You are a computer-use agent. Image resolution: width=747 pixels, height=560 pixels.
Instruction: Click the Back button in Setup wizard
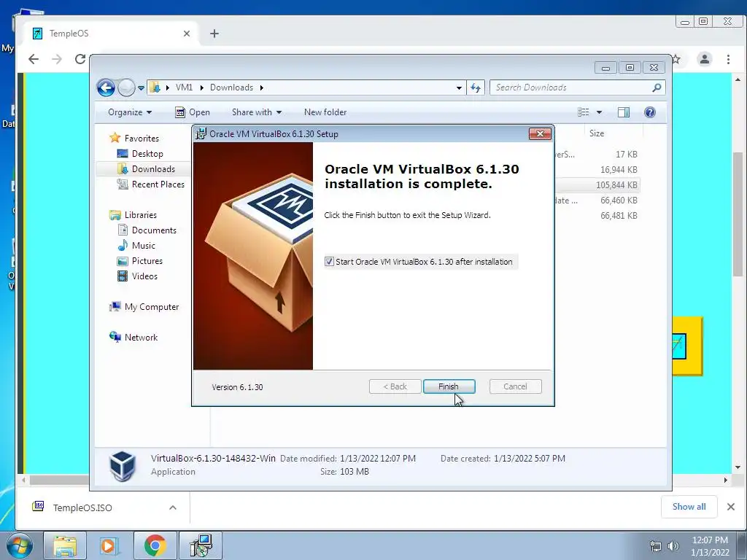click(x=395, y=386)
